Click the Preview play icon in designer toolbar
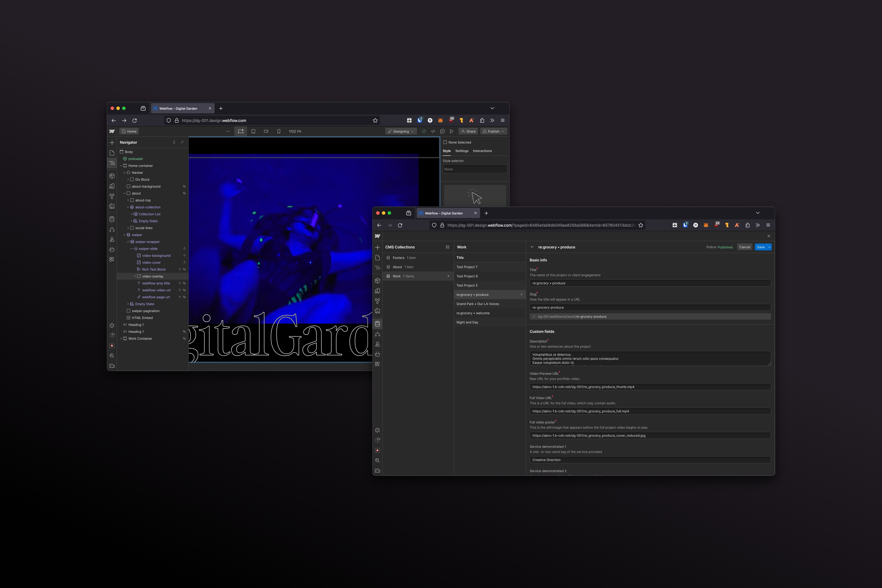Screen dimensions: 882x588 [452, 131]
